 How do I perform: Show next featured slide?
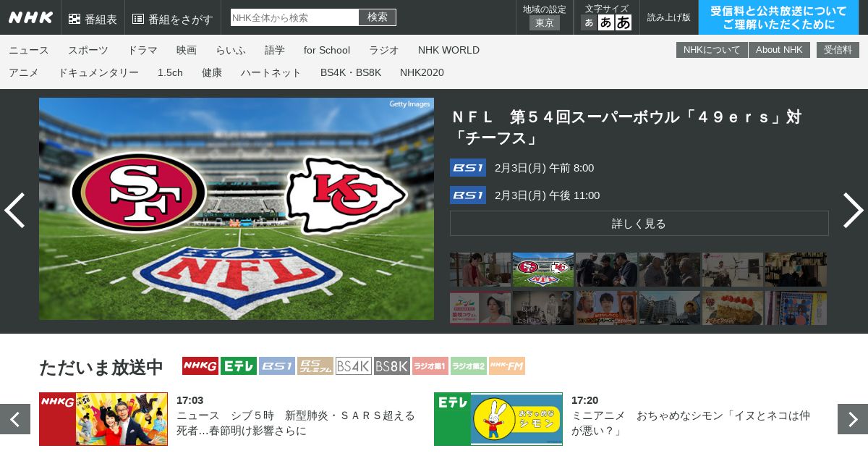[853, 211]
